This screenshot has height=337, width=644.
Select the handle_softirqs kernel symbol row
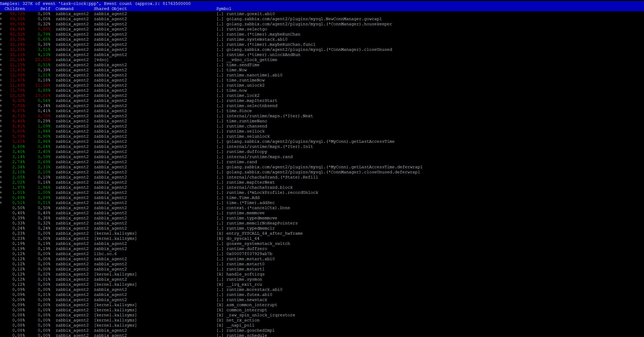point(245,274)
